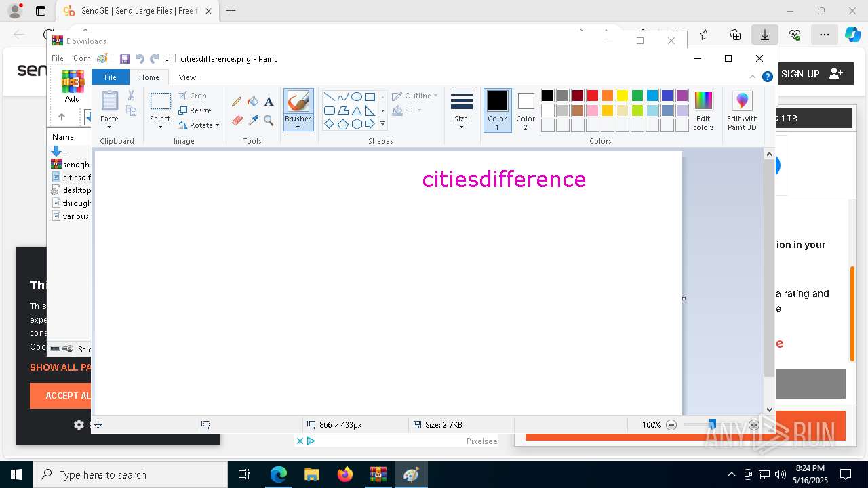
Task: Select the Magnifier tool
Action: point(269,121)
